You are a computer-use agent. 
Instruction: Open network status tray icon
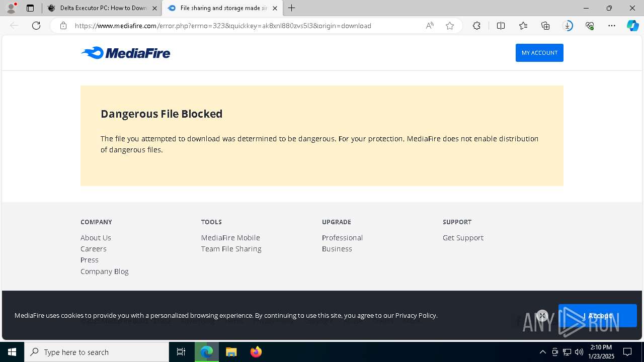click(567, 352)
